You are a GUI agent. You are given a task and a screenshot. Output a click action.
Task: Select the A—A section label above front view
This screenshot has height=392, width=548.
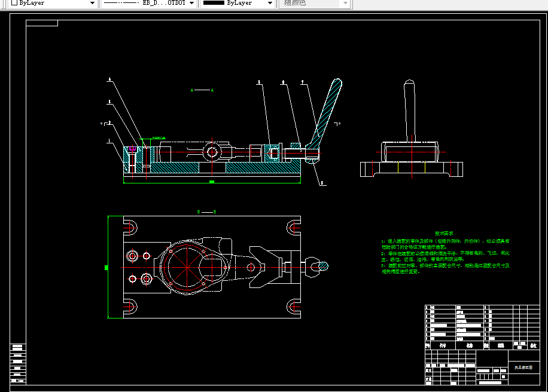pos(202,90)
